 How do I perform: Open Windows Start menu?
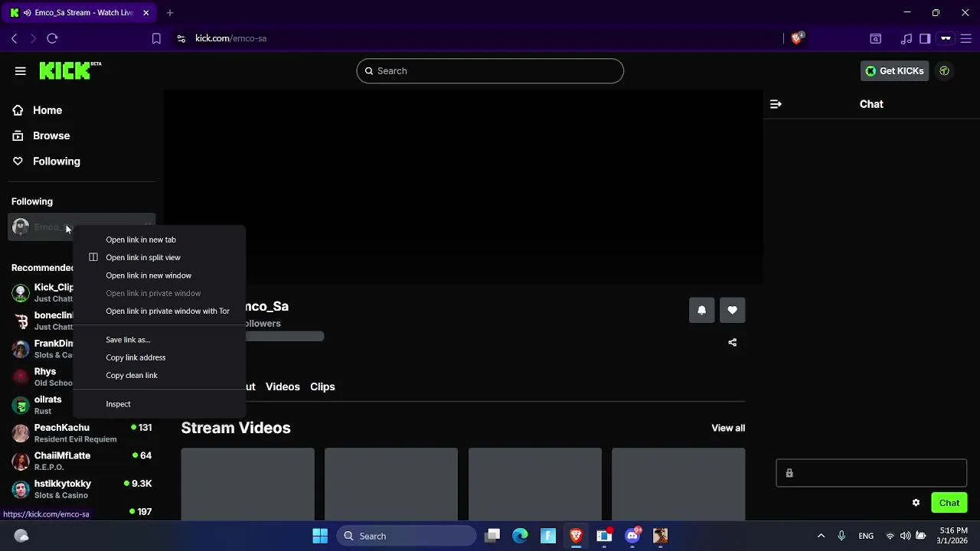coord(320,536)
